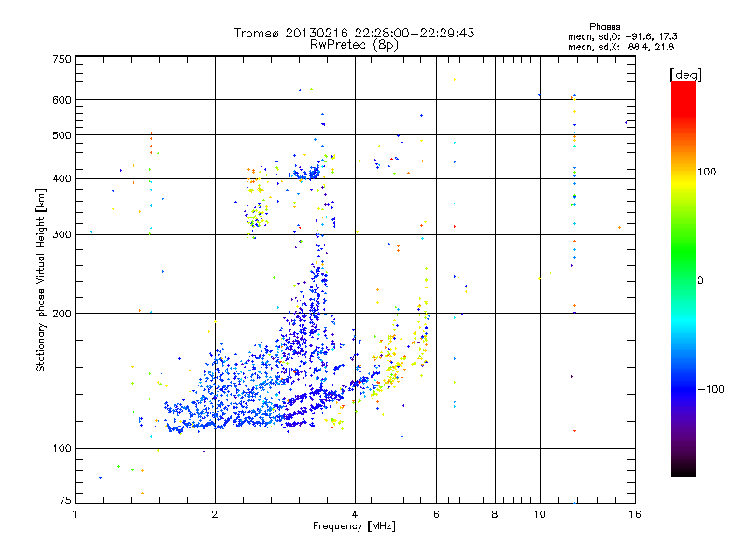Click the y-axis tick label '200'
Screen dimensions: 747x560
[x=62, y=314]
